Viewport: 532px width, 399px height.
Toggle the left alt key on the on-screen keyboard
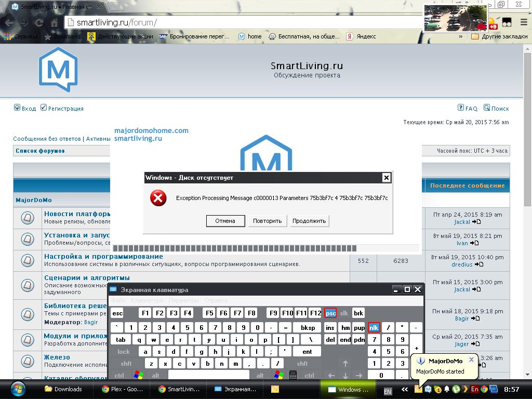[155, 375]
